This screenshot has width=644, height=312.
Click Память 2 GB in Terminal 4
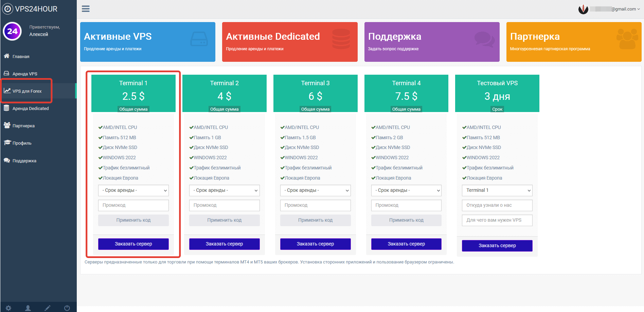coord(389,138)
